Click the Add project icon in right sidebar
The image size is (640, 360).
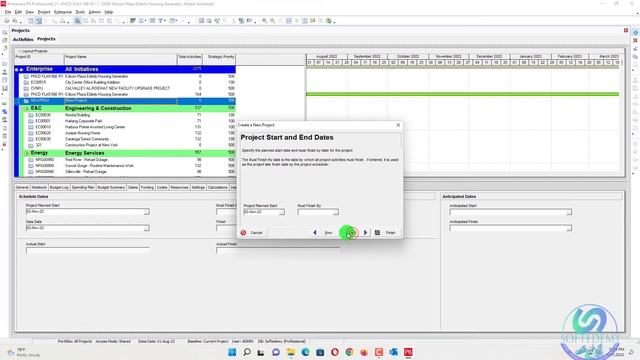(635, 33)
